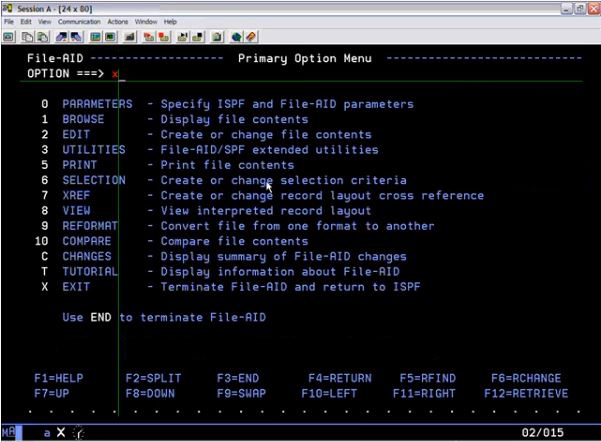Viewport: 601px width, 442px height.
Task: Click the F8=DOWN function key label
Action: (150, 394)
